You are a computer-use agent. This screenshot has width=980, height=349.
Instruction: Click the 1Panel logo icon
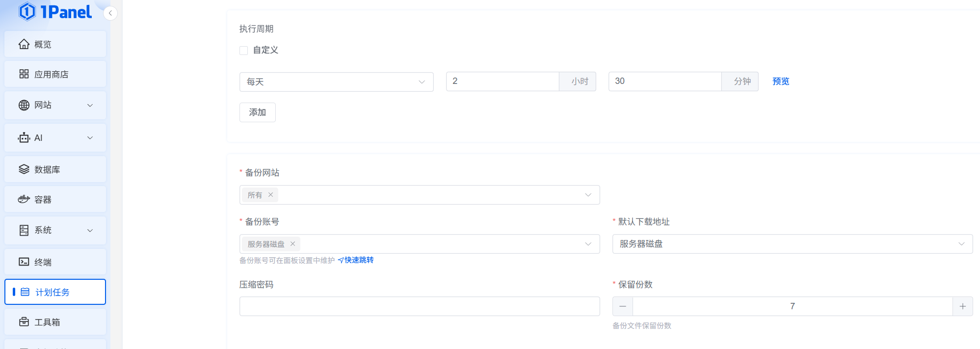(x=27, y=12)
